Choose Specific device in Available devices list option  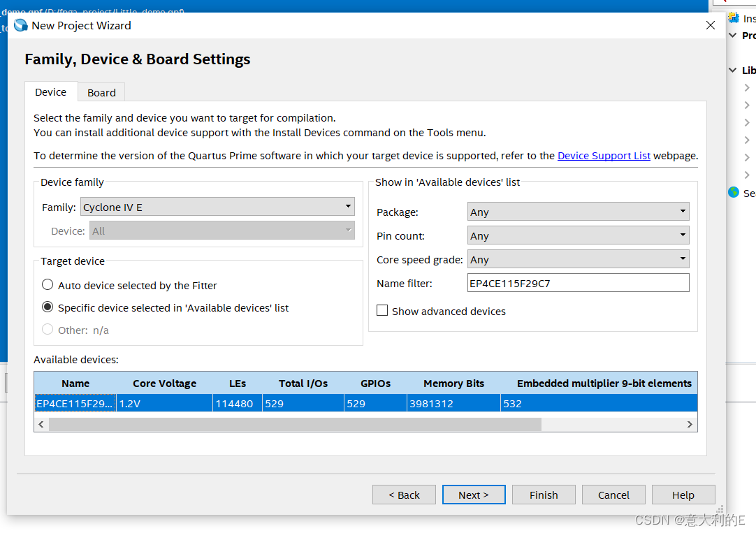point(48,307)
